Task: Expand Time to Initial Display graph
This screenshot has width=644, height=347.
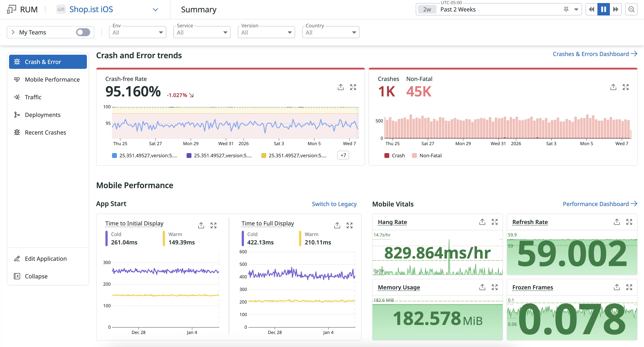Action: click(x=213, y=225)
